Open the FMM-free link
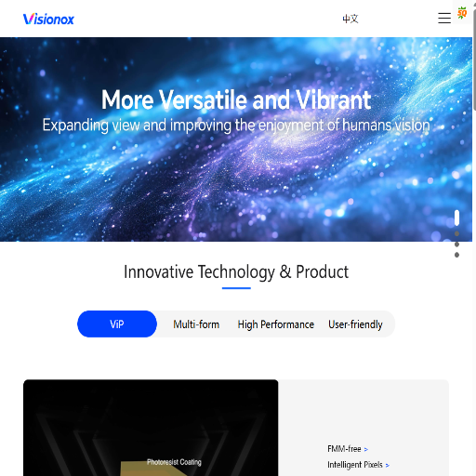The width and height of the screenshot is (476, 476). [x=344, y=449]
